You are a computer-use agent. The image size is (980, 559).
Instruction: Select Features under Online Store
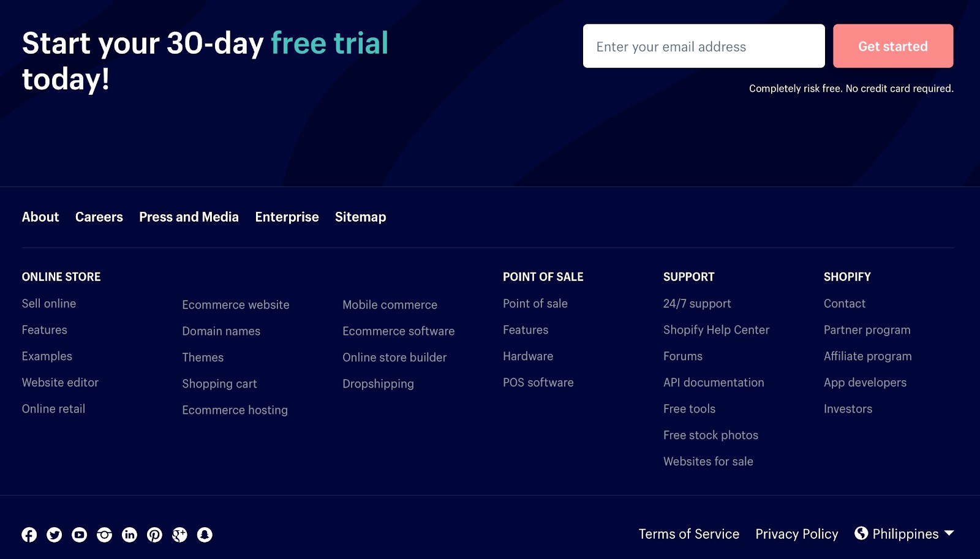point(45,330)
